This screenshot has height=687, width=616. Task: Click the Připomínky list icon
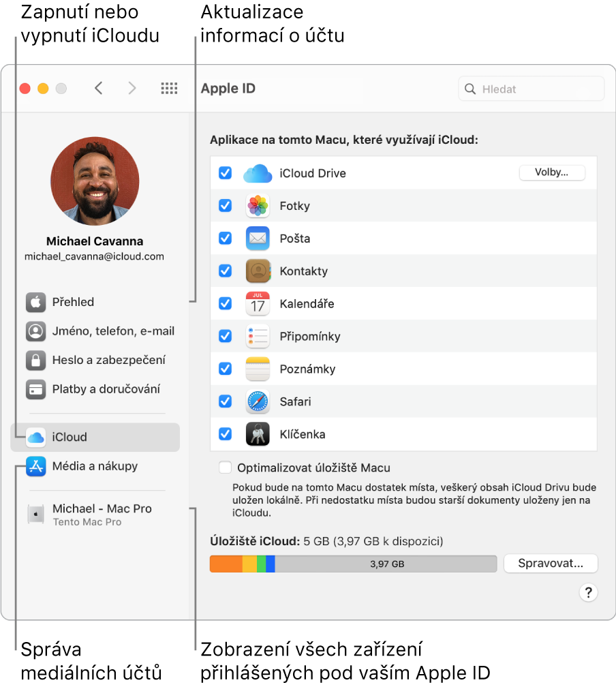pos(258,336)
